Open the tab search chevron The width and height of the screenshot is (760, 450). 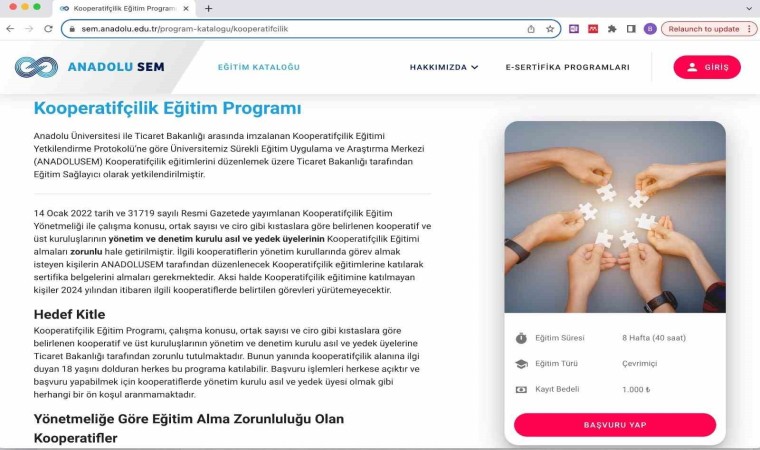coord(749,8)
